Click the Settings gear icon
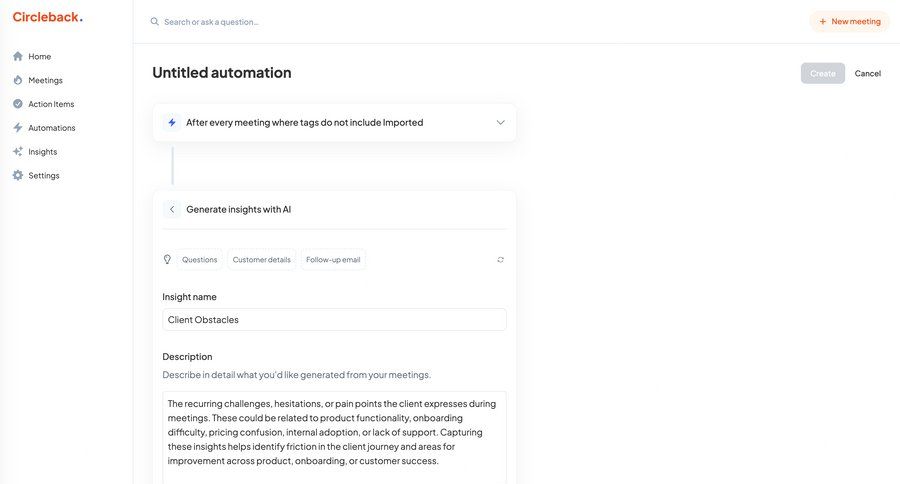 pos(18,176)
